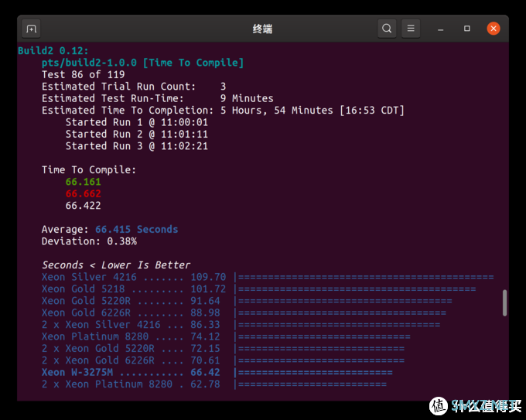Click the red 66.662 result value

tap(83, 194)
